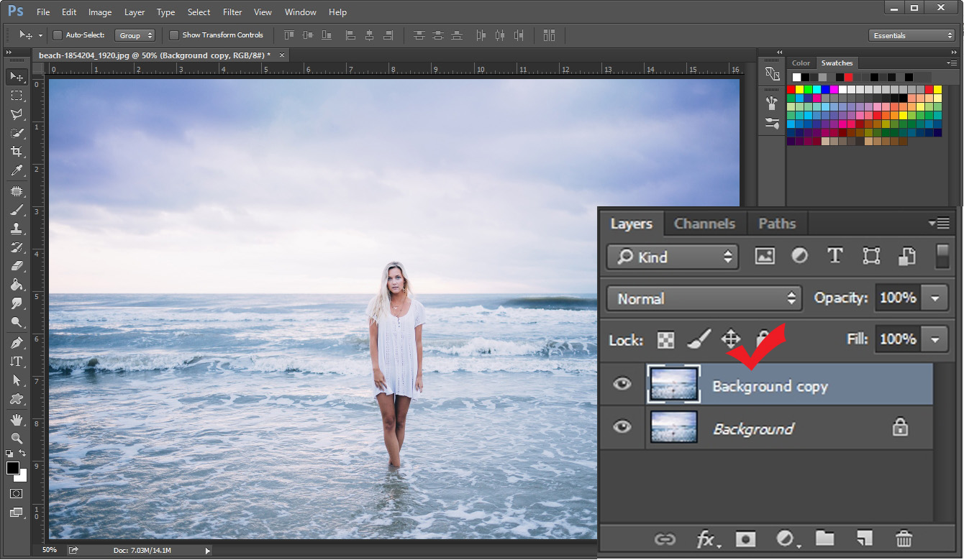This screenshot has height=560, width=964.
Task: Open the Kind filter dropdown
Action: [673, 257]
